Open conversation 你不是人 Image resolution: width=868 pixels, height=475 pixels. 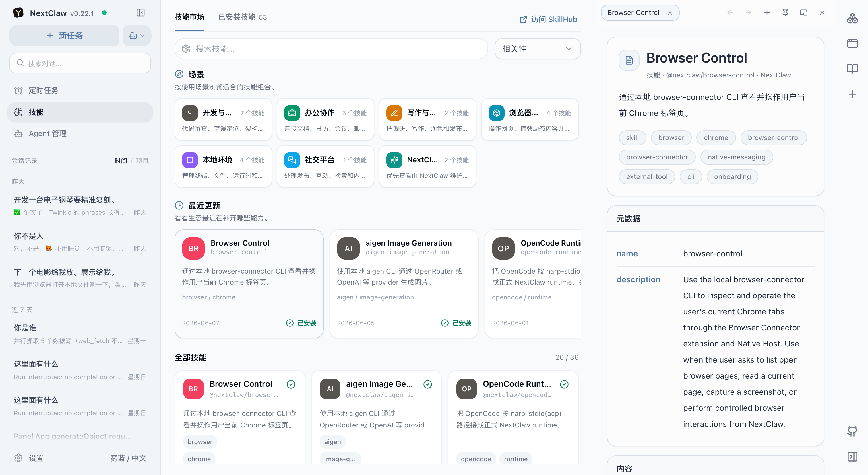click(x=80, y=242)
